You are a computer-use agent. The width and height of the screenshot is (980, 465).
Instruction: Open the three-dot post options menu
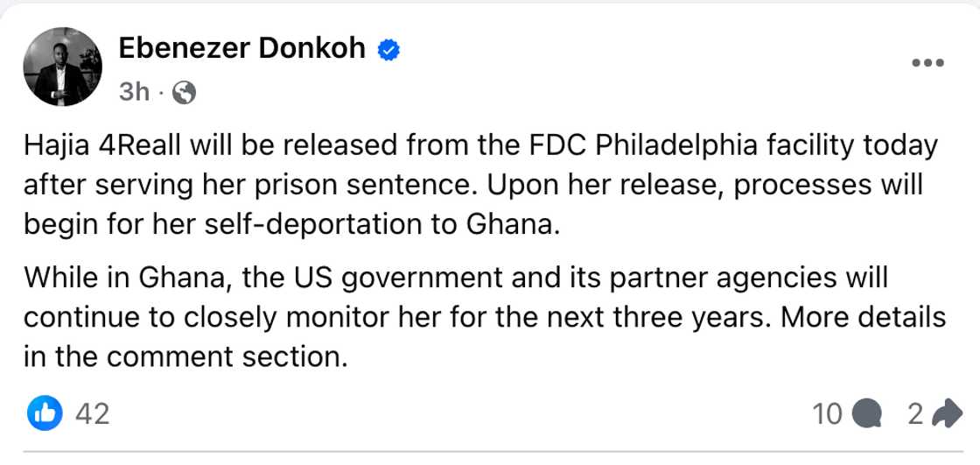(927, 63)
